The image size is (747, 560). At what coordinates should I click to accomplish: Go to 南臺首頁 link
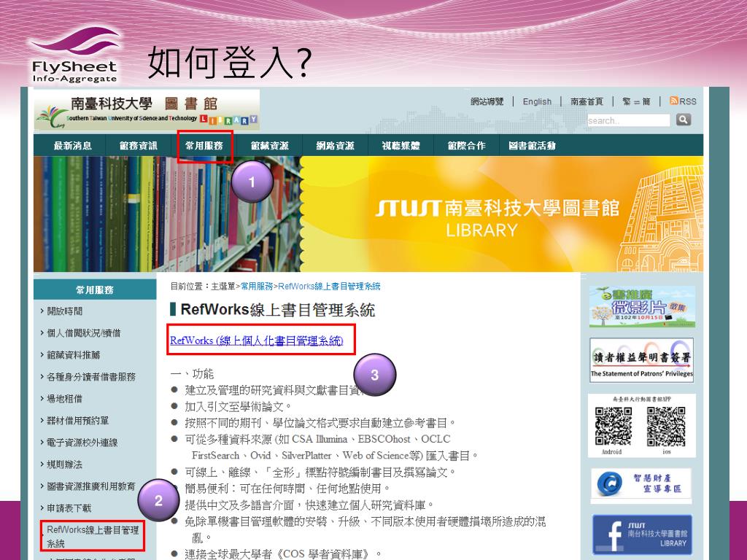(587, 101)
